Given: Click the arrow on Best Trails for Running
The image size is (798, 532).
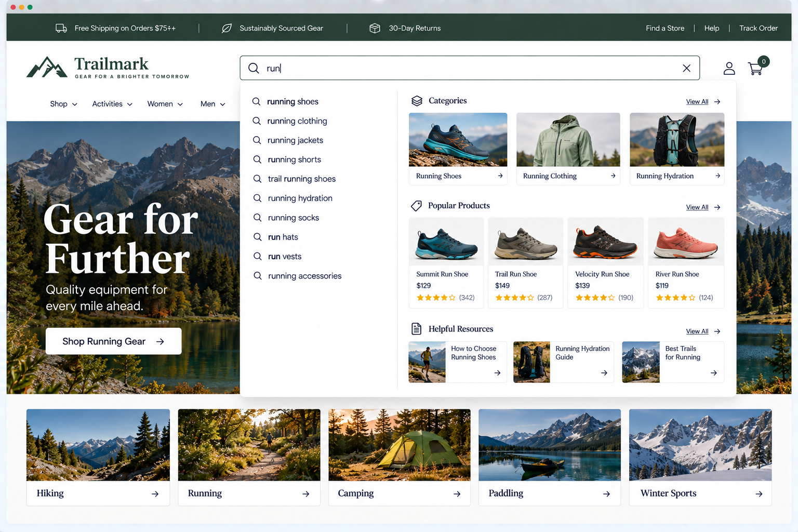Looking at the screenshot, I should [714, 373].
